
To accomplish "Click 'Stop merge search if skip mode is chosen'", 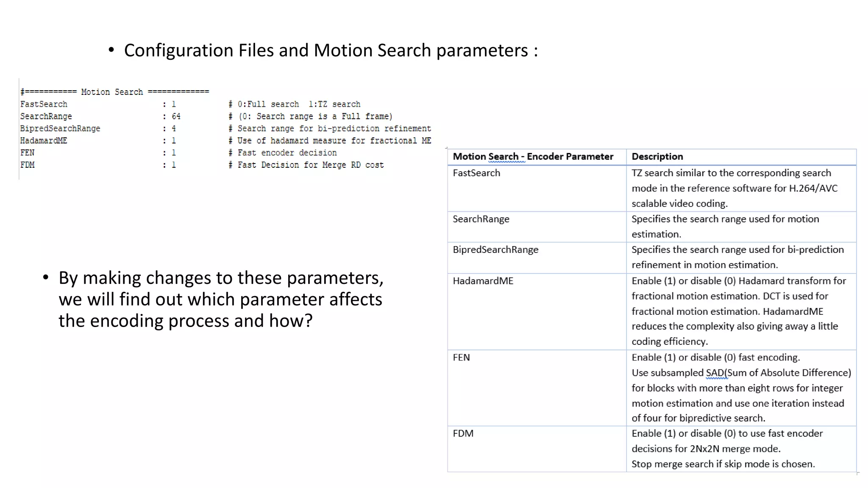I will tap(723, 464).
